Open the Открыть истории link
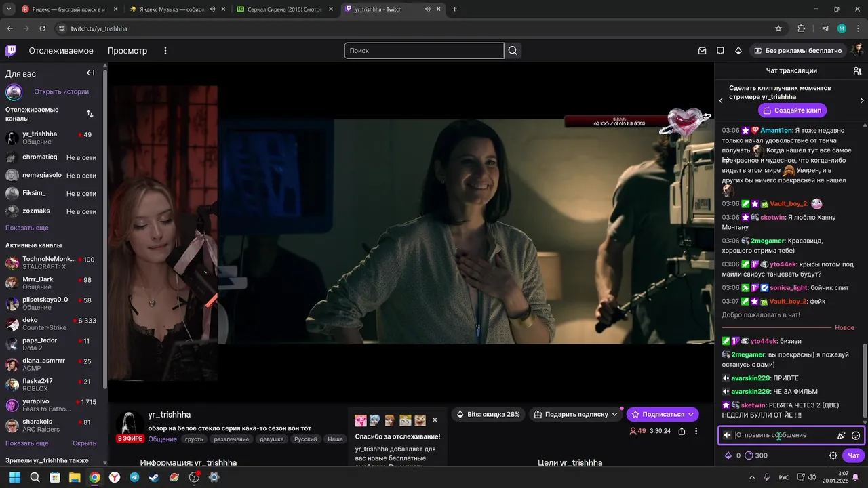The image size is (868, 488). [x=62, y=91]
